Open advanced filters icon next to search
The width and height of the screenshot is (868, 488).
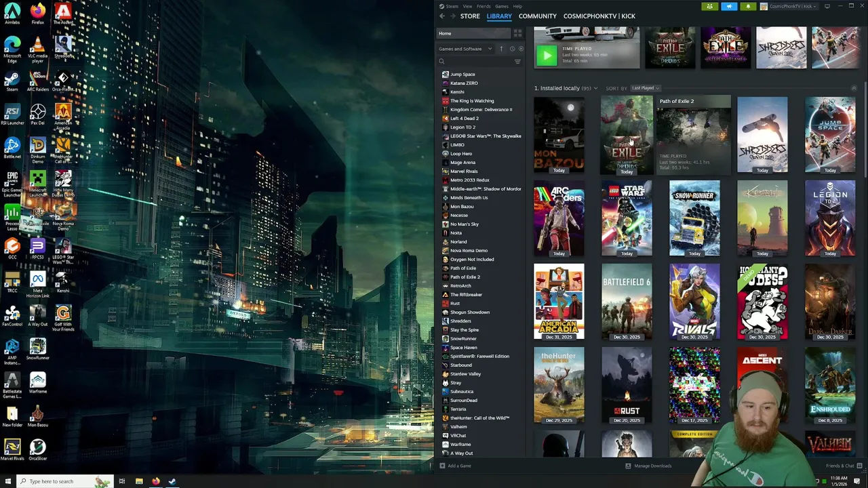[x=517, y=62]
